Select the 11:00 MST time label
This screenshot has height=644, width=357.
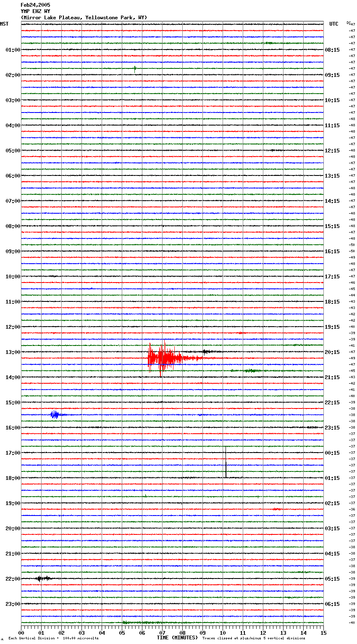click(13, 302)
